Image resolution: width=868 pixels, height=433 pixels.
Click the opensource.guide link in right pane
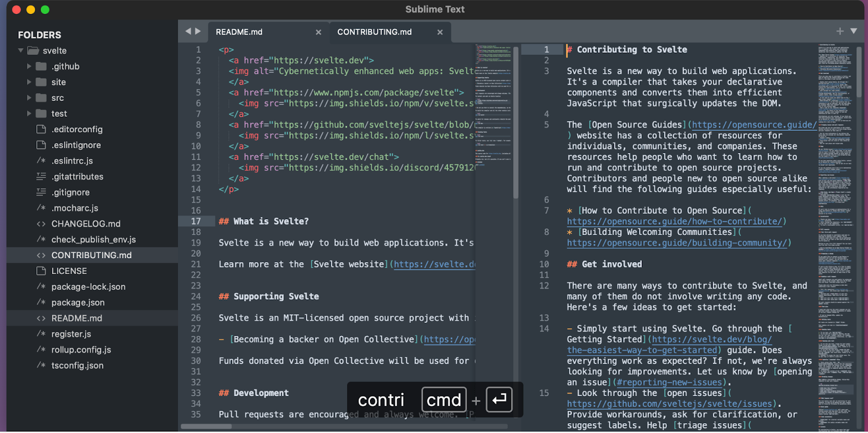[x=754, y=125]
